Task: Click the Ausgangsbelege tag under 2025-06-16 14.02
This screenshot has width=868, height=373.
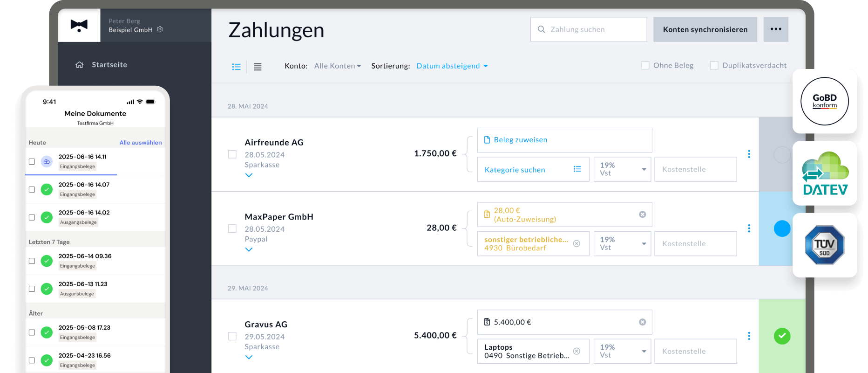Action: pos(78,222)
